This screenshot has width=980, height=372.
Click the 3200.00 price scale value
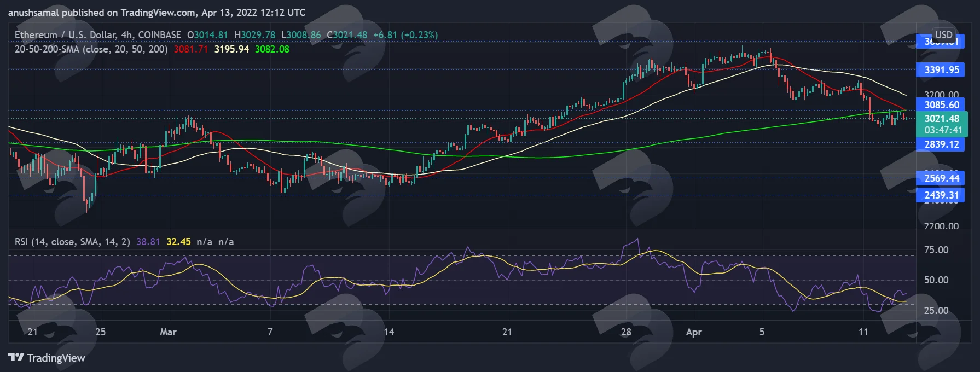point(942,95)
